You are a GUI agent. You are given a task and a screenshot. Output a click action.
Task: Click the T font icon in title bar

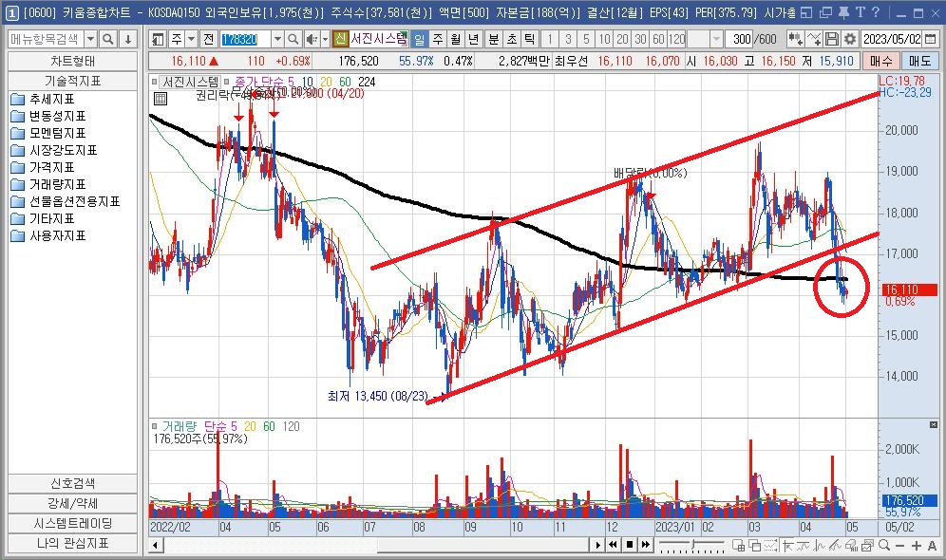[x=860, y=12]
